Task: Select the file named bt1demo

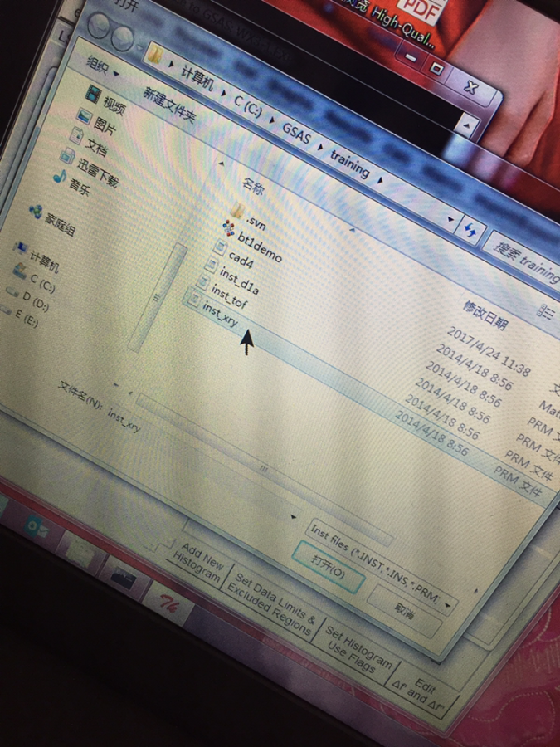Action: pyautogui.click(x=260, y=247)
